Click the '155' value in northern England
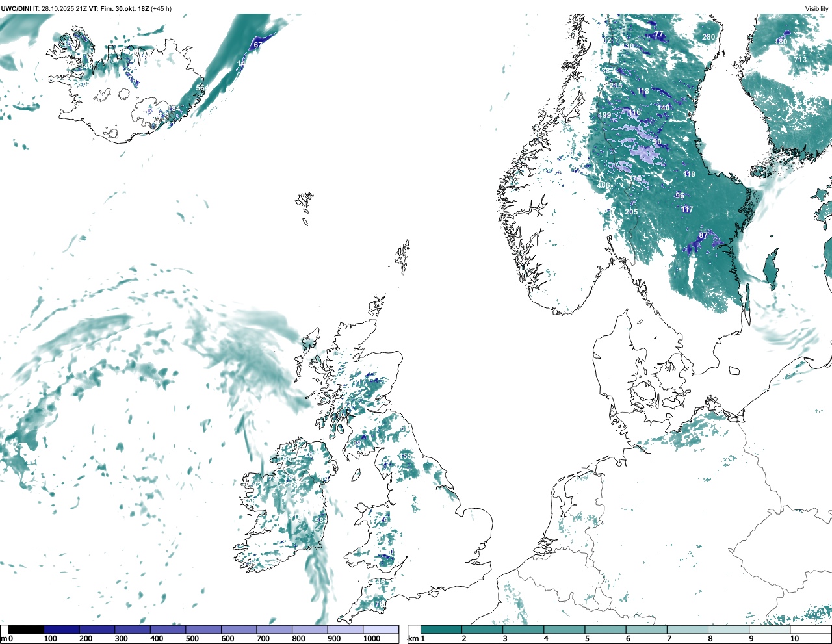This screenshot has width=832, height=644. (x=406, y=456)
